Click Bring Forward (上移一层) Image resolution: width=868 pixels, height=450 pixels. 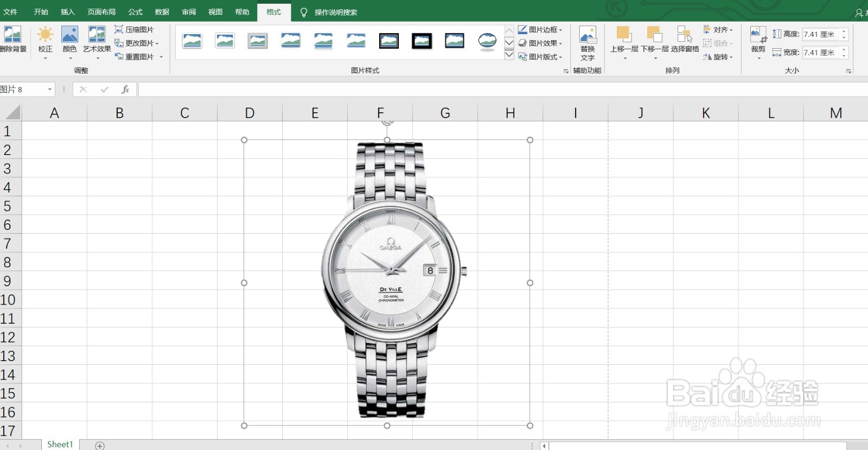tap(624, 42)
